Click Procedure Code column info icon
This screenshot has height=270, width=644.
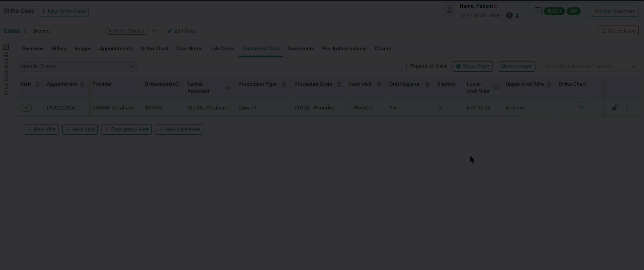339,85
